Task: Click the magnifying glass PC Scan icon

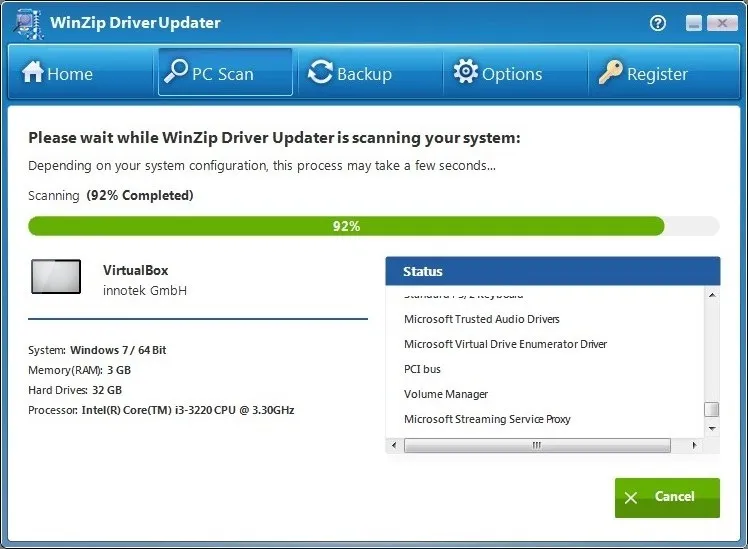Action: (176, 72)
